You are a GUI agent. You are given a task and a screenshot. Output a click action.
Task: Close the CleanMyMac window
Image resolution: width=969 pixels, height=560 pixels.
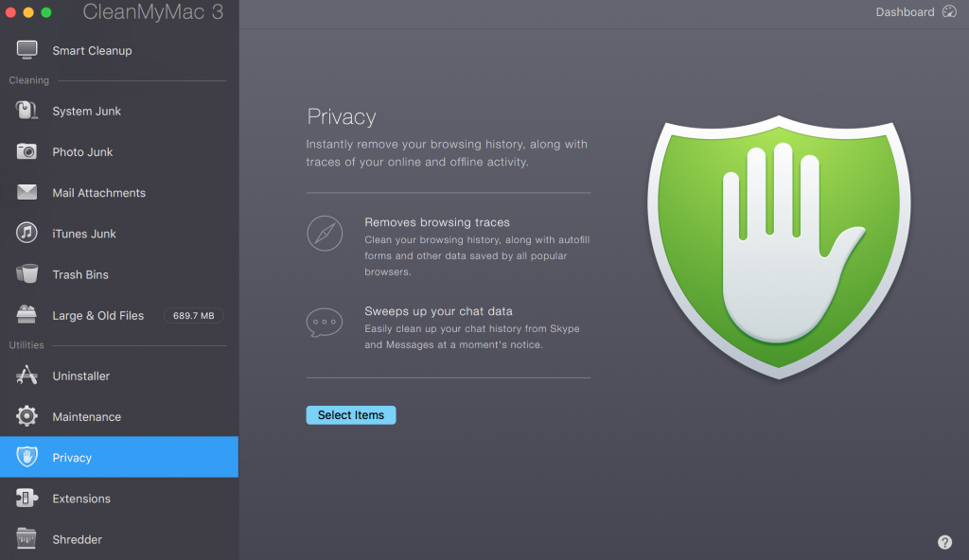coord(10,11)
